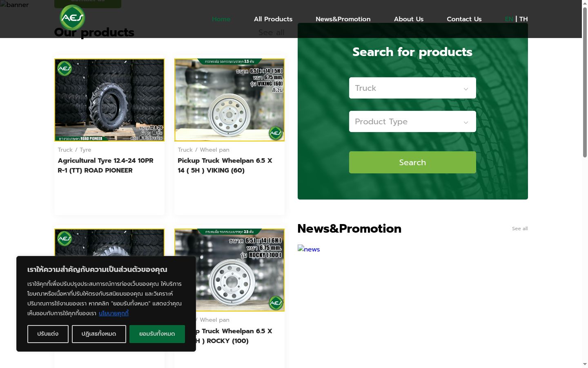The width and height of the screenshot is (588, 368).
Task: Click See all beside News&Promotion heading
Action: pyautogui.click(x=520, y=229)
